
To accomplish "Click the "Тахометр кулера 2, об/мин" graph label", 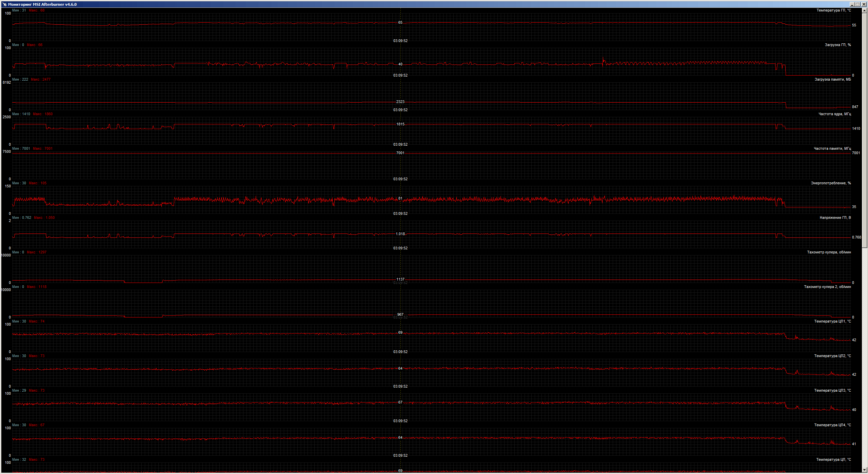I will point(827,287).
